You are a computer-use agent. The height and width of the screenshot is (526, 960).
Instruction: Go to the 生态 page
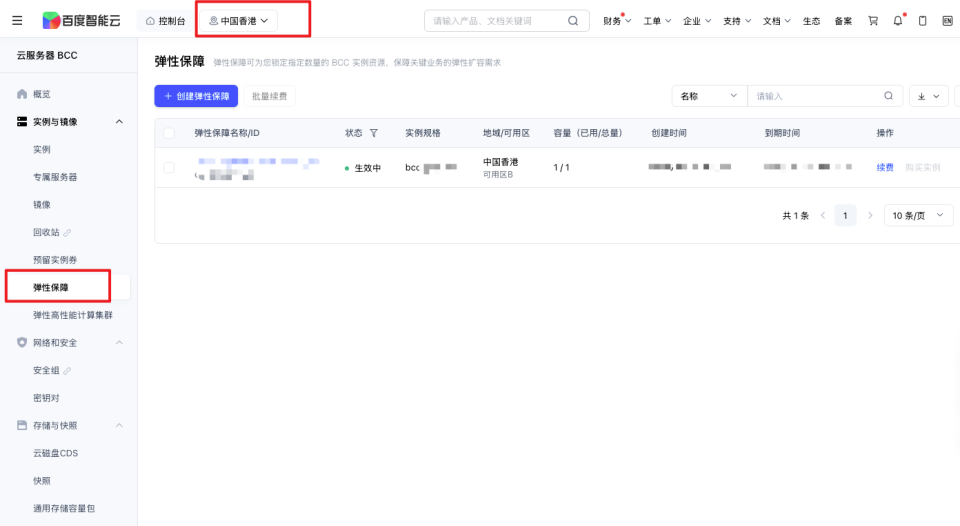click(811, 21)
